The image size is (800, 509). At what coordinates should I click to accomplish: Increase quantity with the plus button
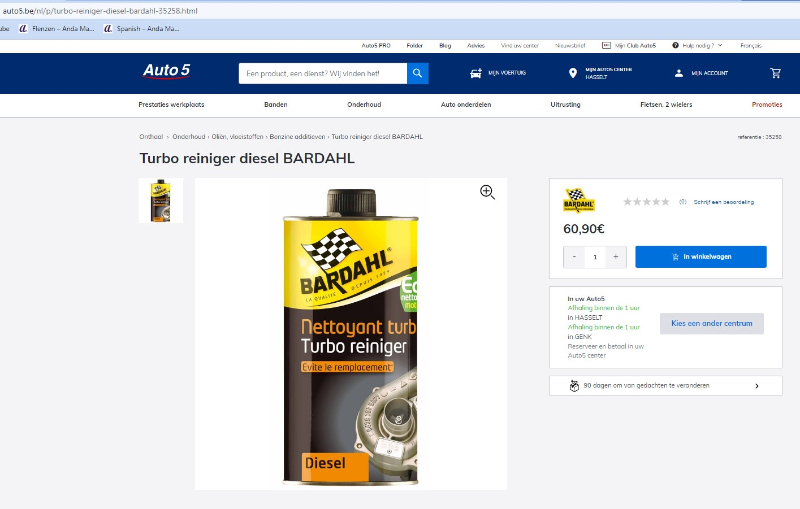615,257
